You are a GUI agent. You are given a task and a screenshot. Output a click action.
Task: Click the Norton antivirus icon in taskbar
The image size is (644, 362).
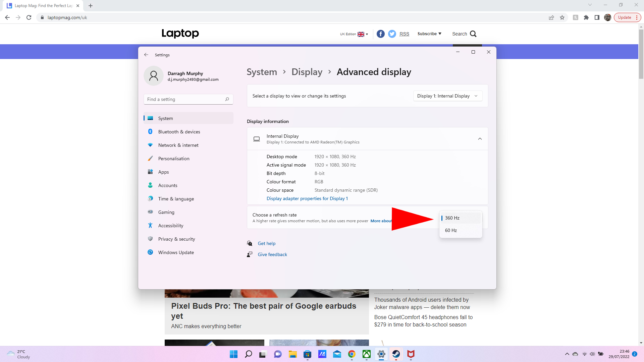click(411, 354)
